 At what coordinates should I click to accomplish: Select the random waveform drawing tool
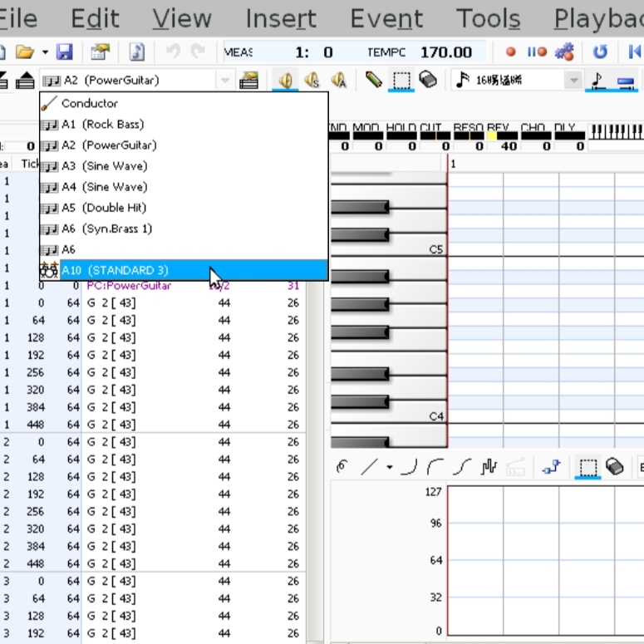[x=489, y=467]
